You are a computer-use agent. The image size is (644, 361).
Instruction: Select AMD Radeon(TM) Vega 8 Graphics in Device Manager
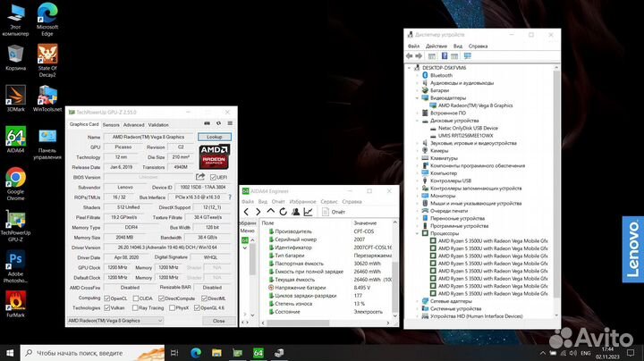[x=476, y=105]
